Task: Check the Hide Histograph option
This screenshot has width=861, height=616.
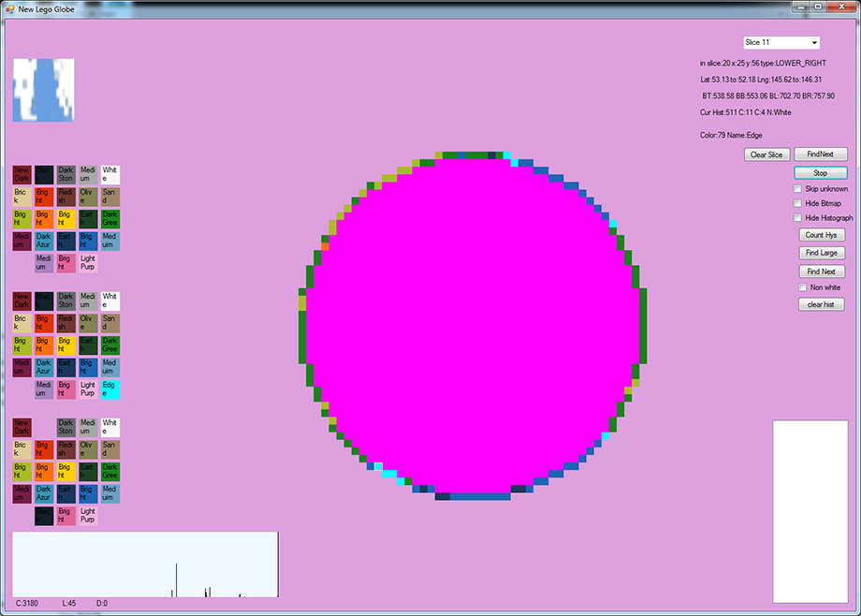Action: (x=798, y=218)
